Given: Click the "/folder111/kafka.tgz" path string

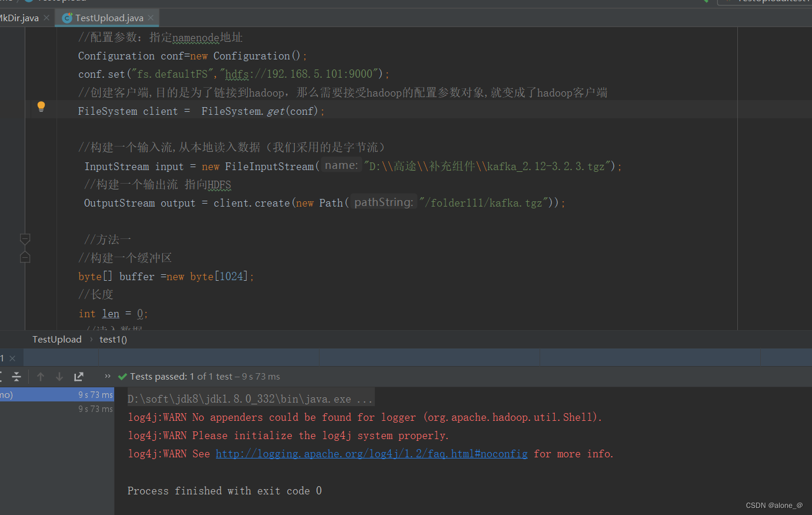Looking at the screenshot, I should point(483,203).
